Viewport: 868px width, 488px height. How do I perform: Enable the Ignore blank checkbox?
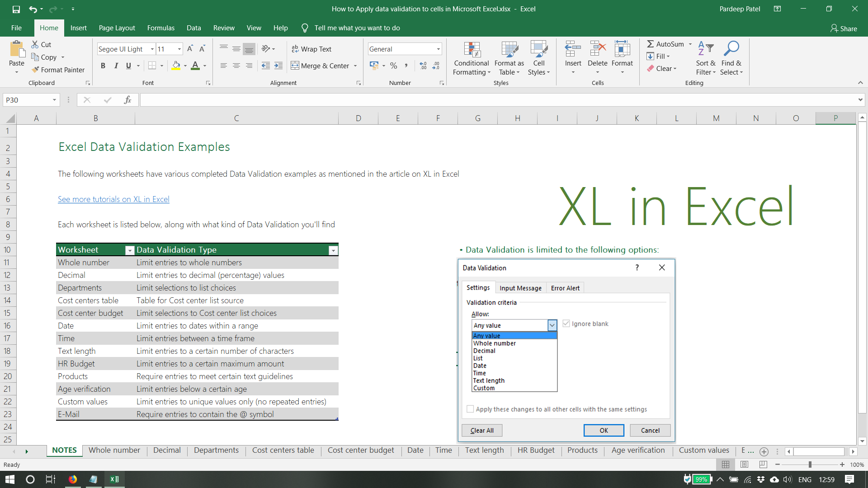566,324
